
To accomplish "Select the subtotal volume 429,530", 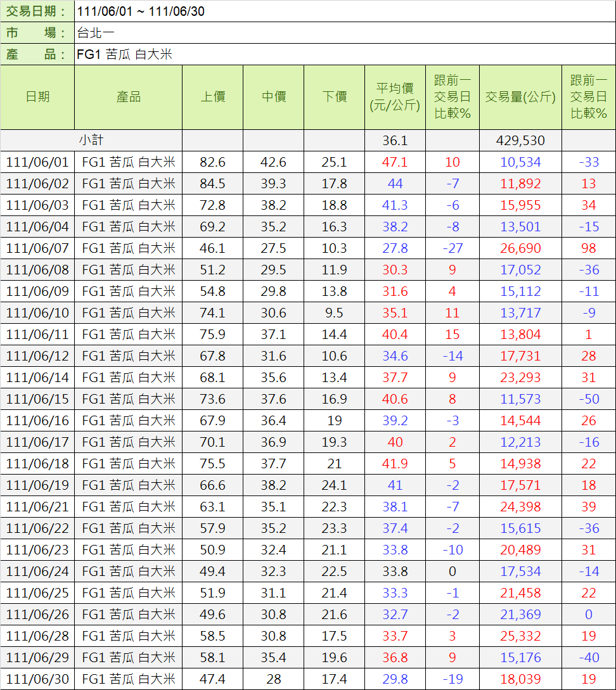I will click(520, 140).
